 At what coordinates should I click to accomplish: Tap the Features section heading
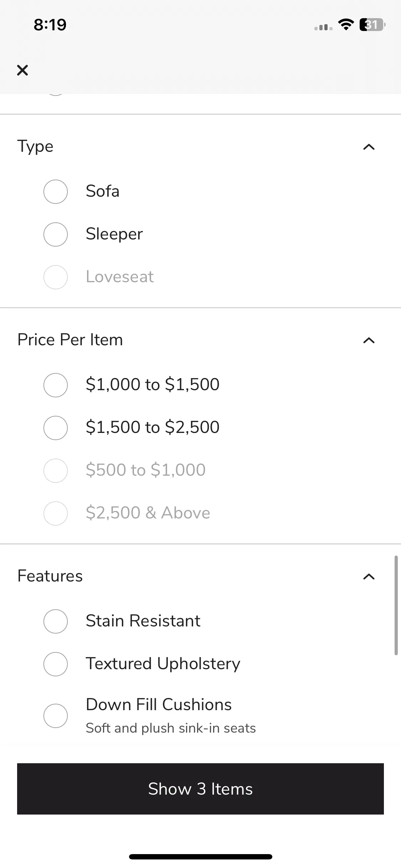coord(50,576)
